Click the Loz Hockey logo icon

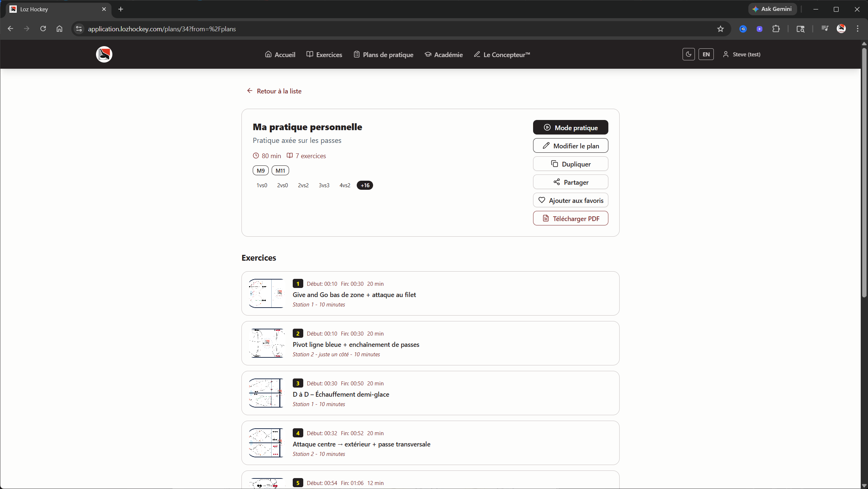pyautogui.click(x=104, y=55)
